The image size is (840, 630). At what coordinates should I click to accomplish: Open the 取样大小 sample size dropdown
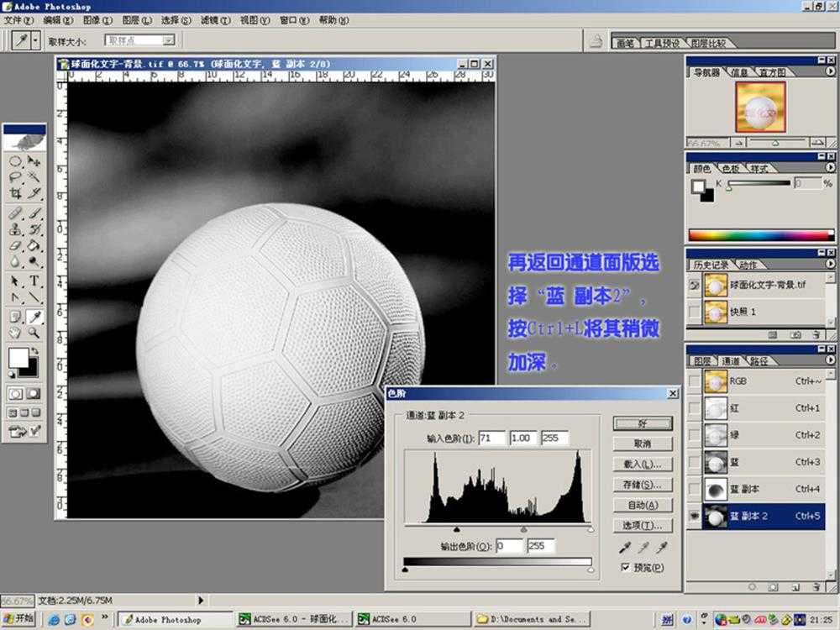[168, 39]
